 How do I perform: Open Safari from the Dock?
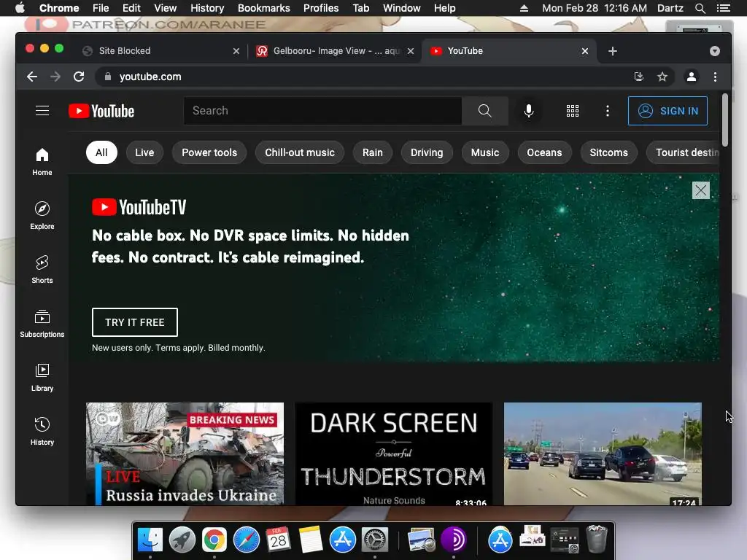pos(247,540)
